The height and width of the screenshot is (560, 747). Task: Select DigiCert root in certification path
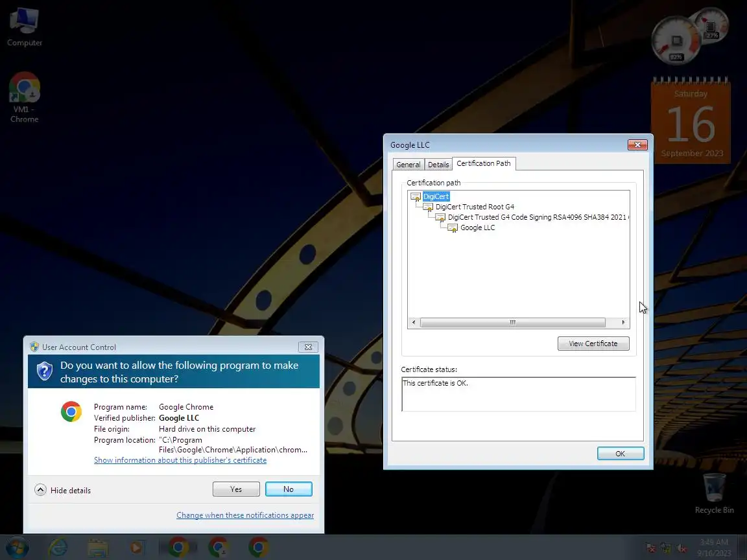pos(436,196)
